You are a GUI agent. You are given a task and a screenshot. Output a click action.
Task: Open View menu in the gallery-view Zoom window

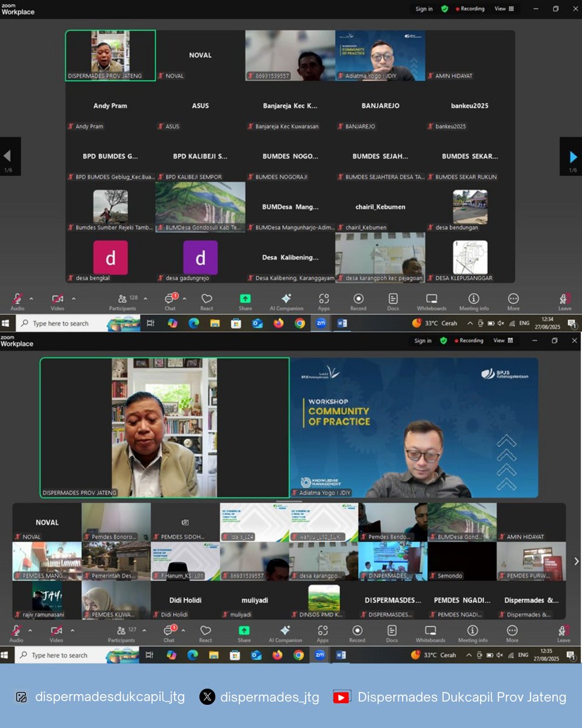(x=504, y=9)
